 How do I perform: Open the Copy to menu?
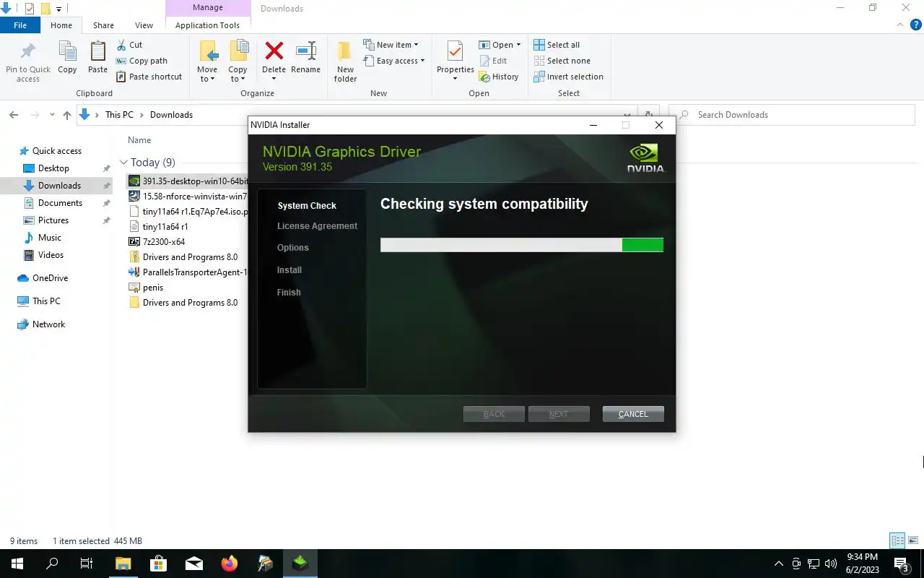(x=237, y=61)
